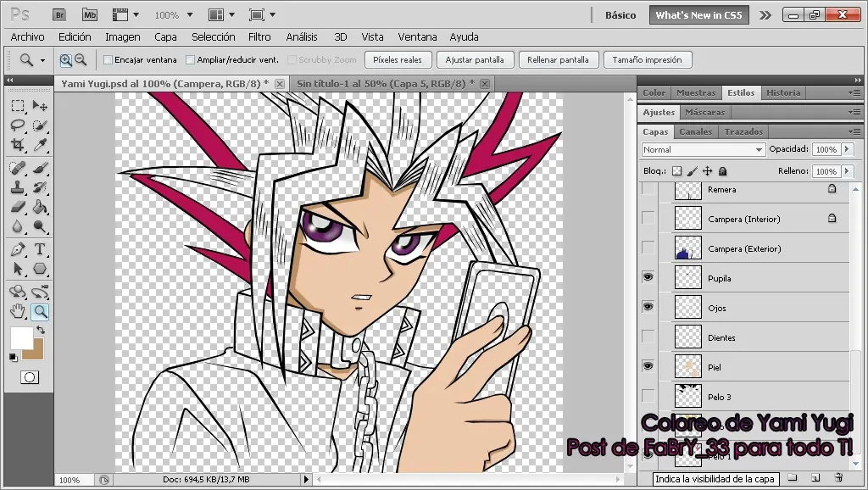Hide the Piel layer
Viewport: 868px width, 490px height.
tap(648, 366)
